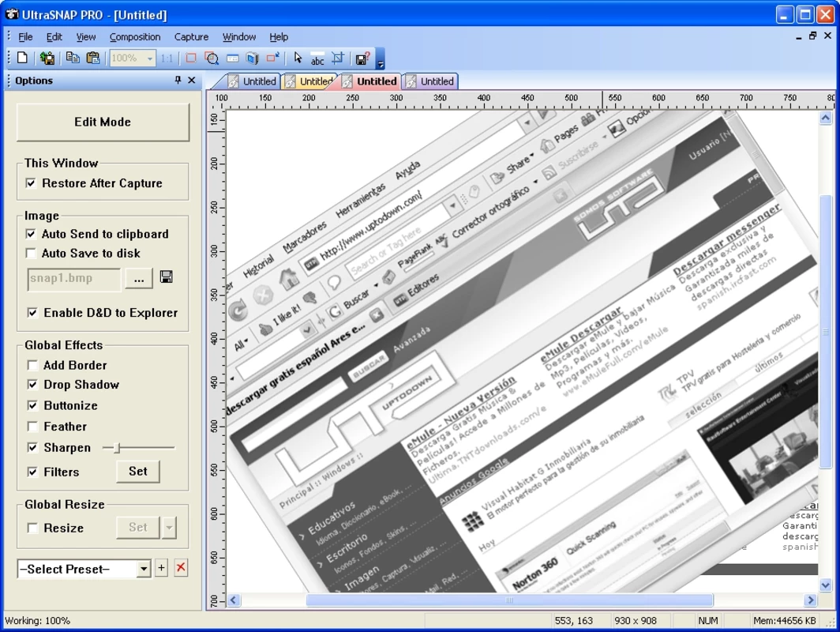Image resolution: width=840 pixels, height=632 pixels.
Task: Click the copy icon in toolbar
Action: point(73,58)
